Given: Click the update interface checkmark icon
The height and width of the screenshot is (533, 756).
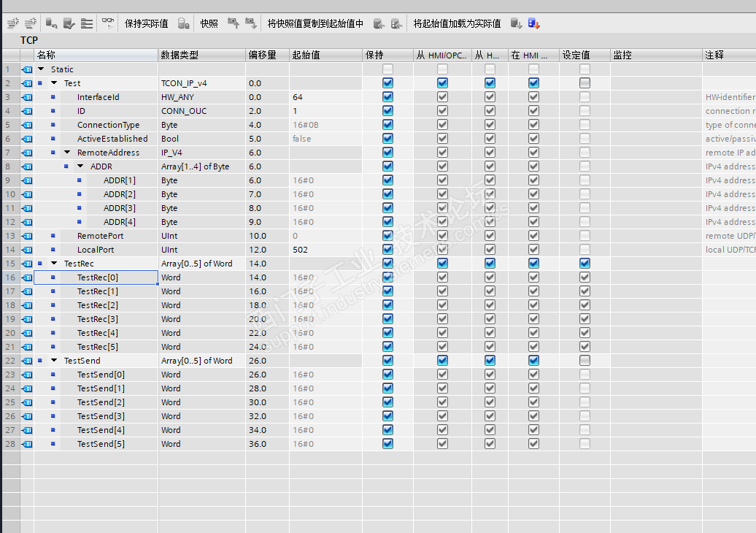Looking at the screenshot, I should (69, 23).
